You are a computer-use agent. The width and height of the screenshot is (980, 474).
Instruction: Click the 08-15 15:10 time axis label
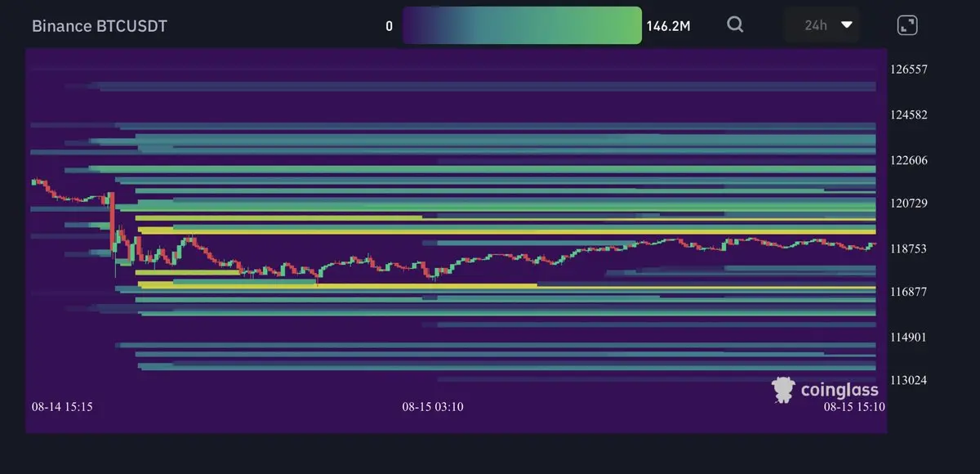[x=854, y=406]
